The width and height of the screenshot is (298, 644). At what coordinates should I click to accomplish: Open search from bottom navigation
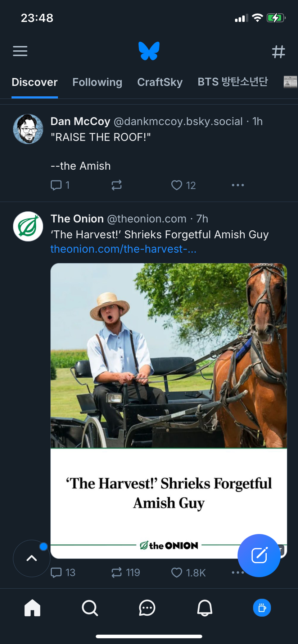click(90, 608)
